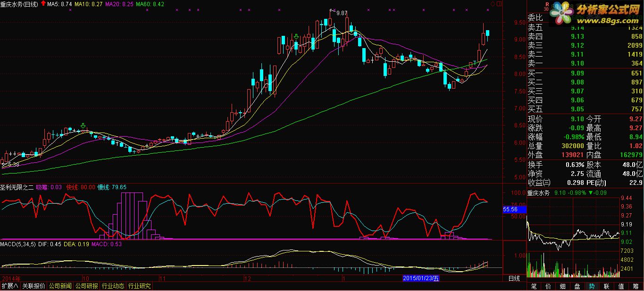This screenshot has width=644, height=291.
Task: Open the 行业研究 tab
Action: coord(140,286)
